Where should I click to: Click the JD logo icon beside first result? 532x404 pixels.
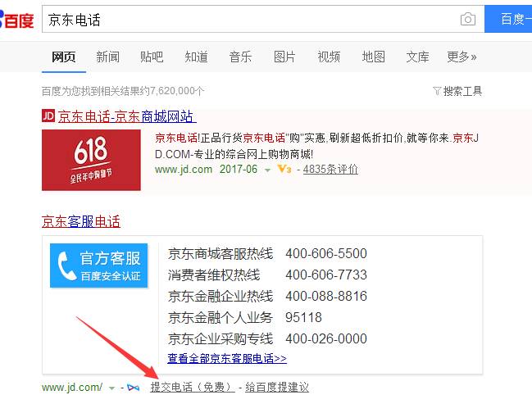click(x=48, y=116)
